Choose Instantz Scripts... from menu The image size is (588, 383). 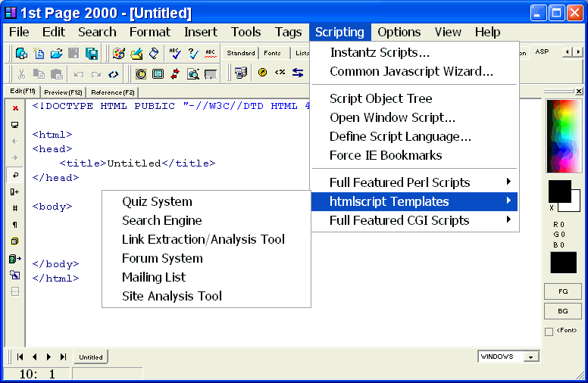(x=415, y=52)
